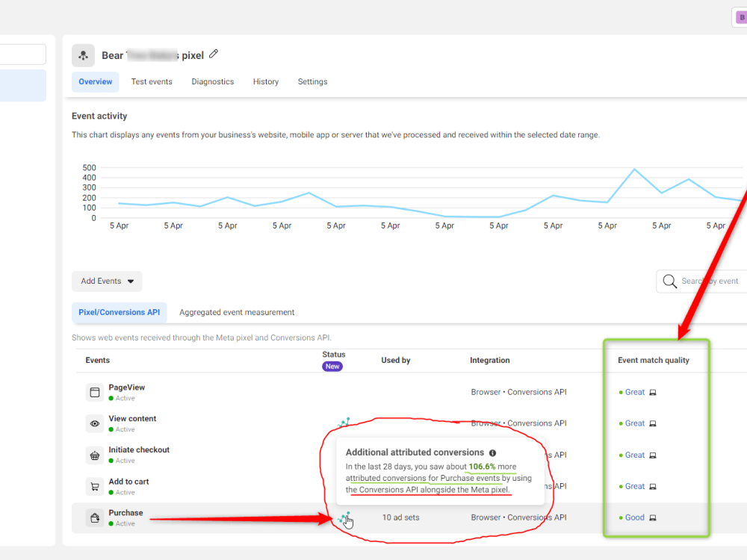Click the purple profile avatar
Image resolution: width=747 pixels, height=560 pixels.
point(741,18)
